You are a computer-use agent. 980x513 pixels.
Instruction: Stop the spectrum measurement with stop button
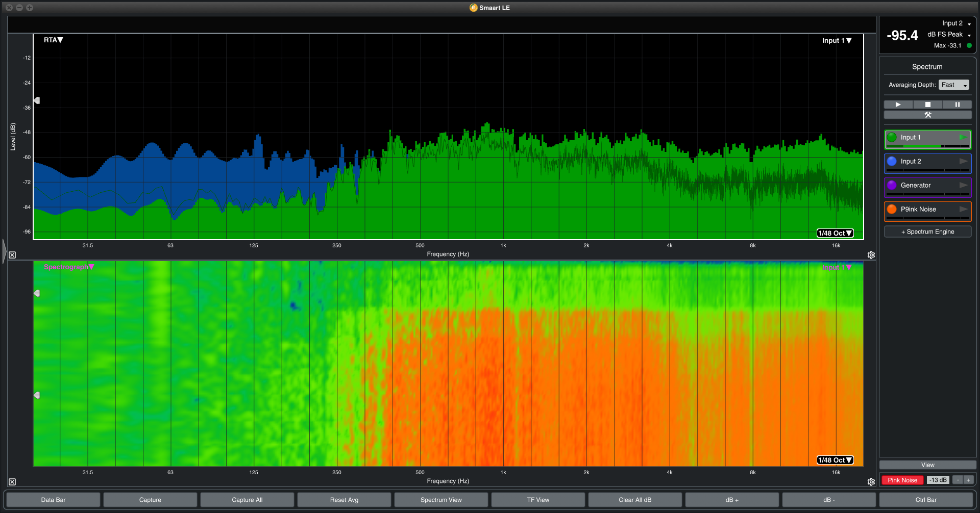pyautogui.click(x=928, y=105)
